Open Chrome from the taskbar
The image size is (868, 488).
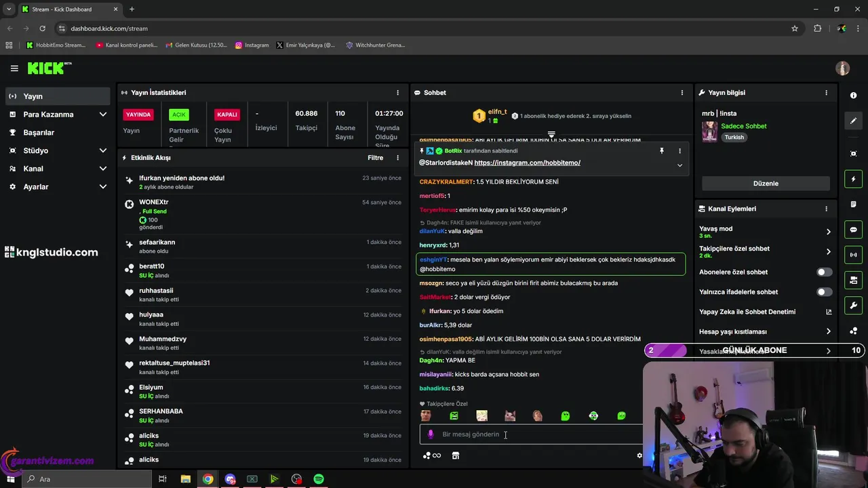[208, 479]
